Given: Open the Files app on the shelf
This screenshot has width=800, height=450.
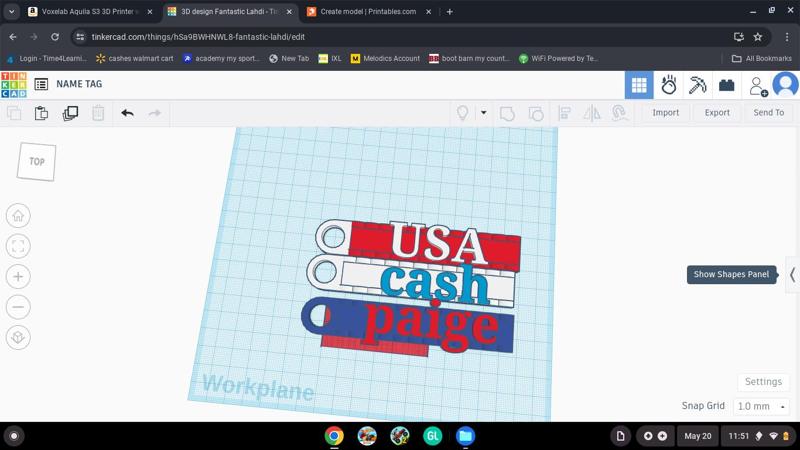Looking at the screenshot, I should pyautogui.click(x=465, y=436).
